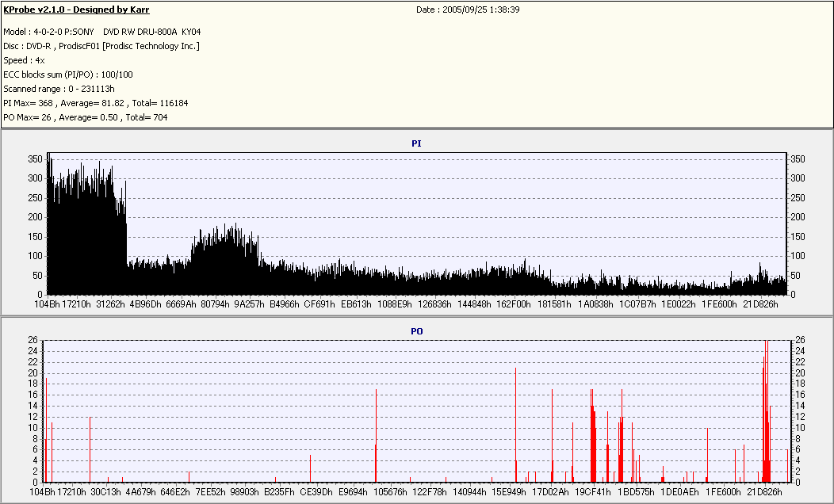Click the 'Speed : 4x' line
Screen dimensions: 834x504
[24, 60]
